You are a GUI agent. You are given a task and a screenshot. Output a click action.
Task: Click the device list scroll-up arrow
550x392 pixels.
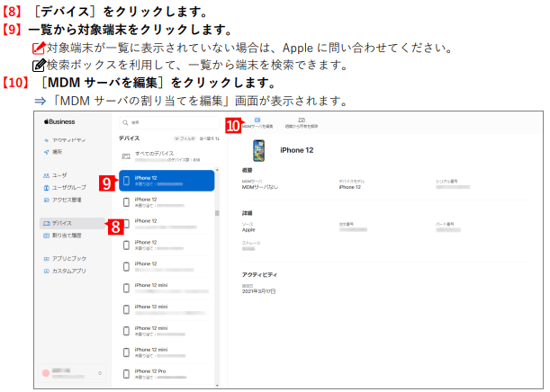[217, 170]
